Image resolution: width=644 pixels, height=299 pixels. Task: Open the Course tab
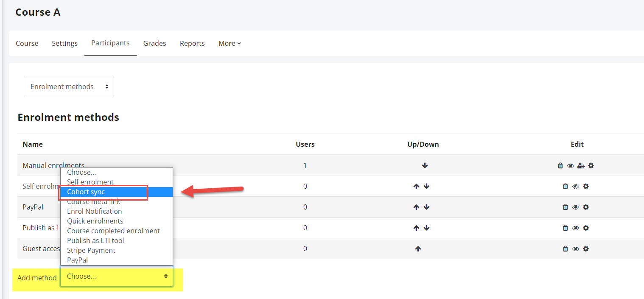pyautogui.click(x=27, y=43)
